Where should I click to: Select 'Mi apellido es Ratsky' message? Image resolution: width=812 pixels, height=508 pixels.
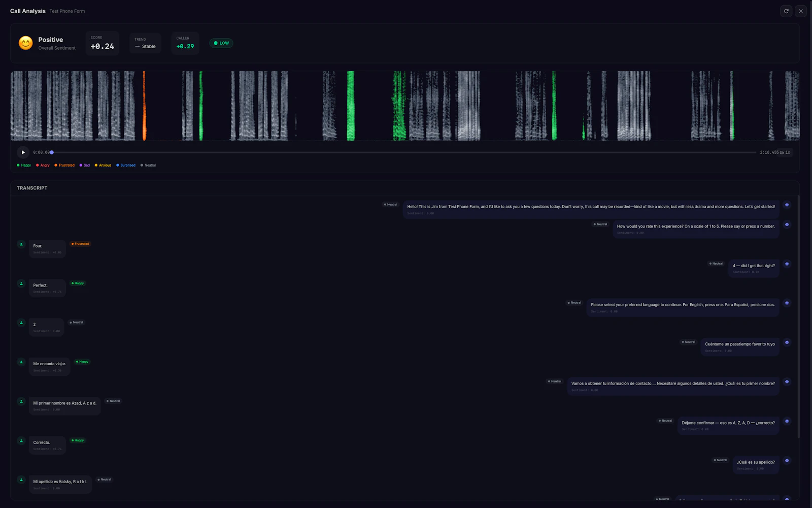60,485
